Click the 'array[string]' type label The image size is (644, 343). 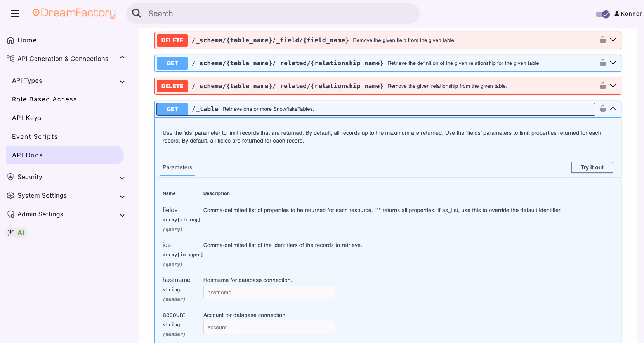pos(181,220)
